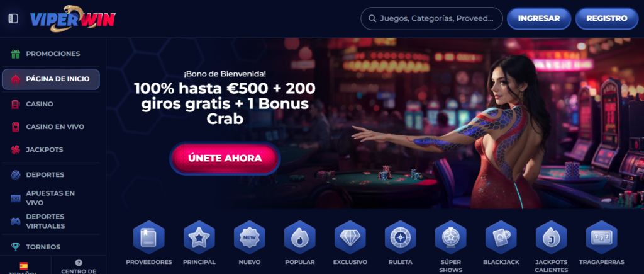The height and width of the screenshot is (274, 644).
Task: Click the Únete Ahora banner button
Action: (225, 158)
